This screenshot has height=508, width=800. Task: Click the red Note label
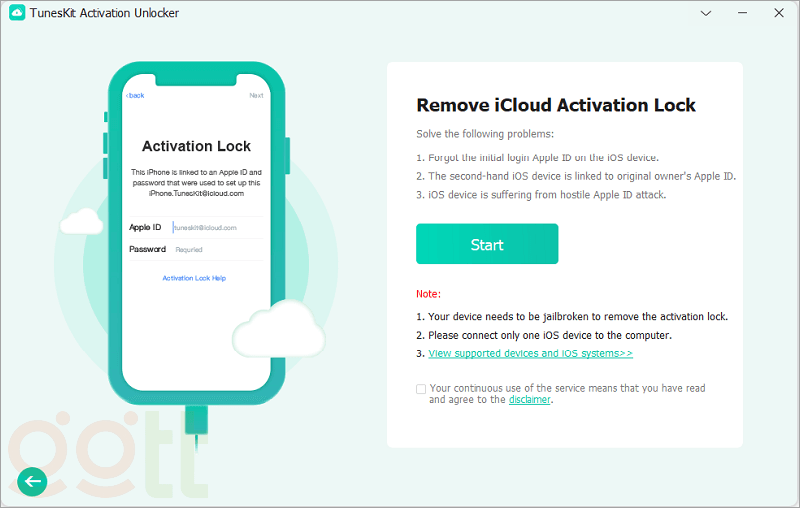click(x=428, y=294)
